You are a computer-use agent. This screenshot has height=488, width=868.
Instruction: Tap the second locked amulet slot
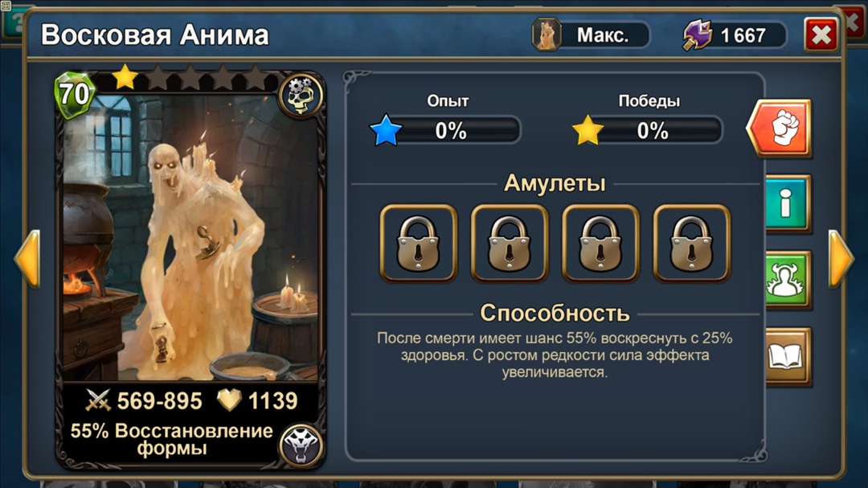(510, 243)
